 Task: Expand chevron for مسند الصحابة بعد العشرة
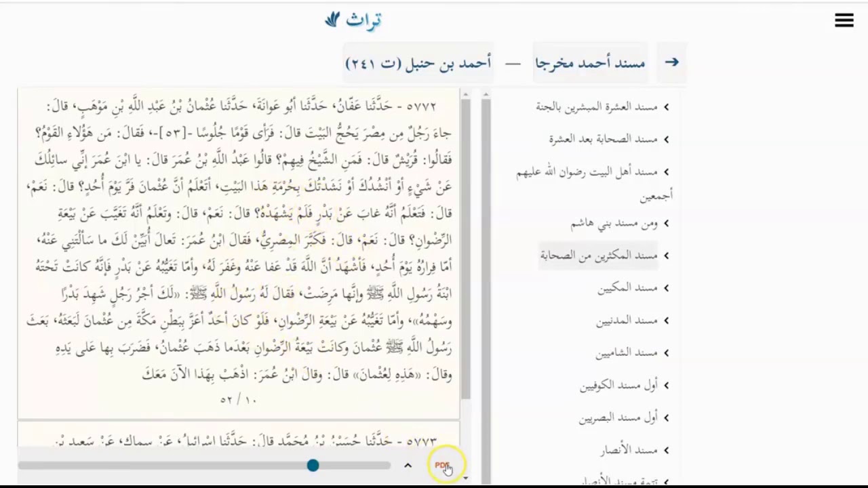coord(667,140)
